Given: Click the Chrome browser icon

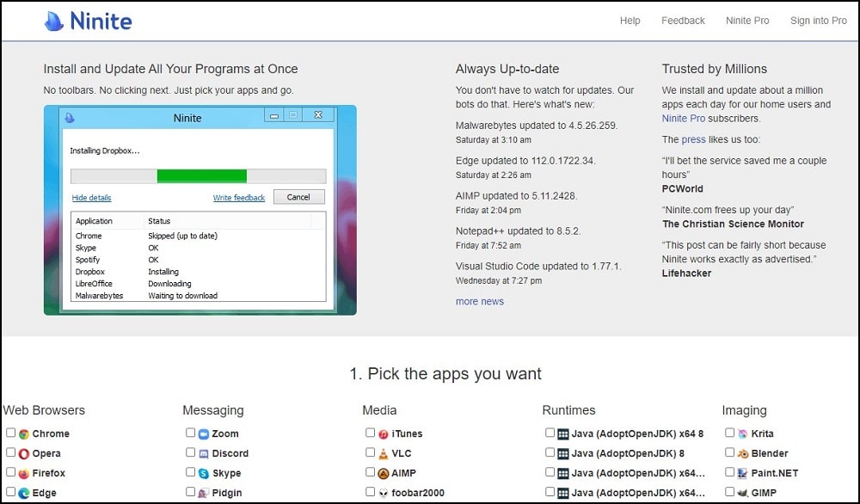Looking at the screenshot, I should [x=23, y=434].
